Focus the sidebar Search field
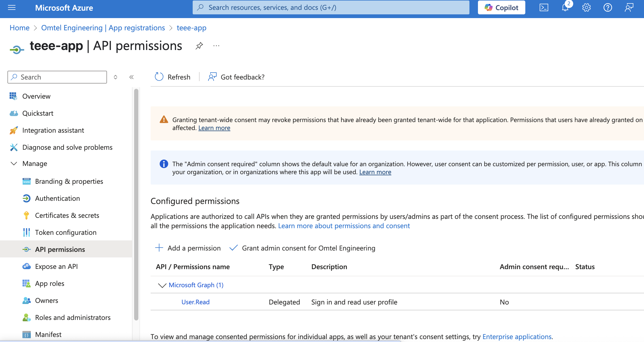This screenshot has height=342, width=644. tap(57, 77)
